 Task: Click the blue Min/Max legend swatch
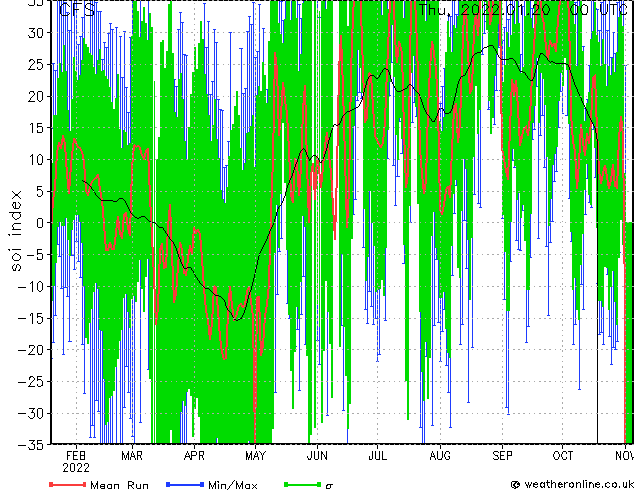tap(185, 484)
